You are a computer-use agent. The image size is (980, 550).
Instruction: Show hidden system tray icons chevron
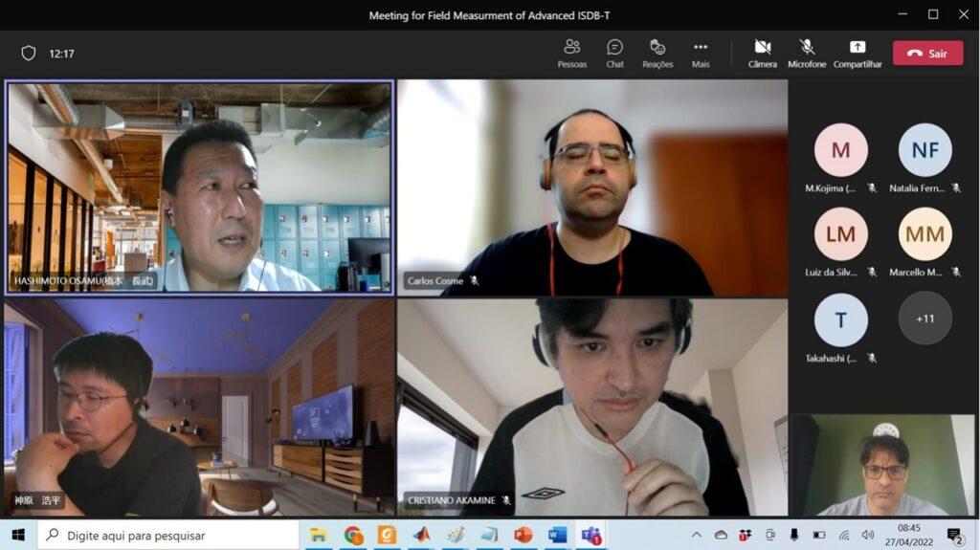[x=696, y=535]
